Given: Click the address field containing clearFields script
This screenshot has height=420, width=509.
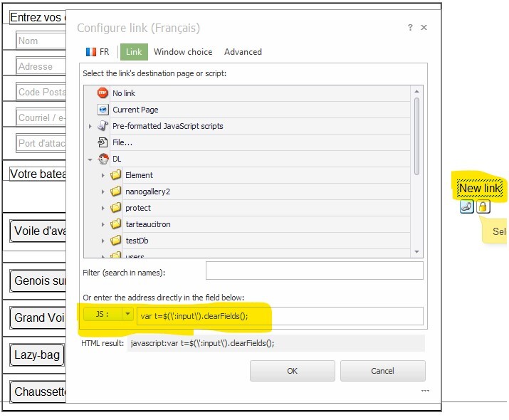Looking at the screenshot, I should 280,316.
